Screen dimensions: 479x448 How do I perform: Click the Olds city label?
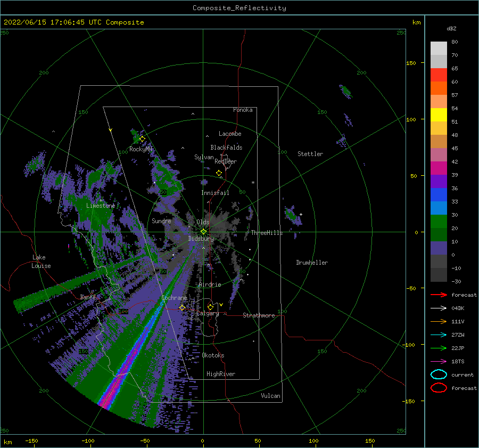point(203,222)
